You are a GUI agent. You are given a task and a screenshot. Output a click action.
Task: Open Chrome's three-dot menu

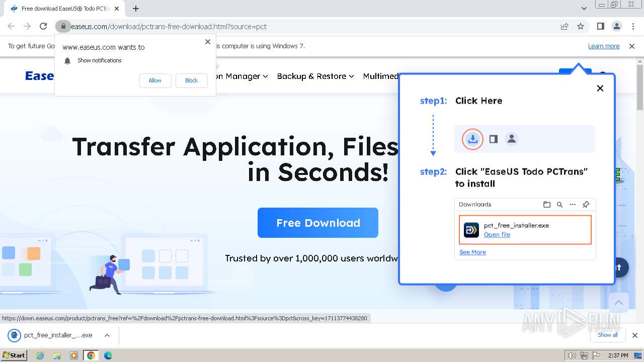click(x=633, y=26)
